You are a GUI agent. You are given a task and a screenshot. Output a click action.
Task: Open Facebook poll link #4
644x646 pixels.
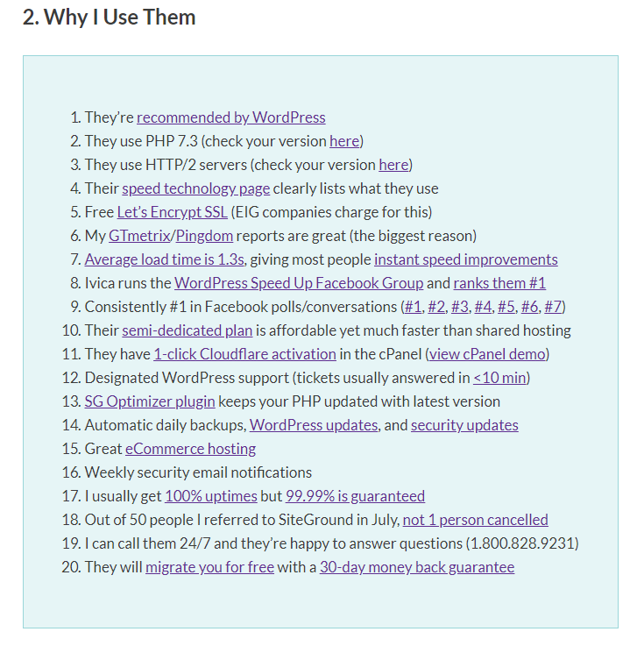484,307
